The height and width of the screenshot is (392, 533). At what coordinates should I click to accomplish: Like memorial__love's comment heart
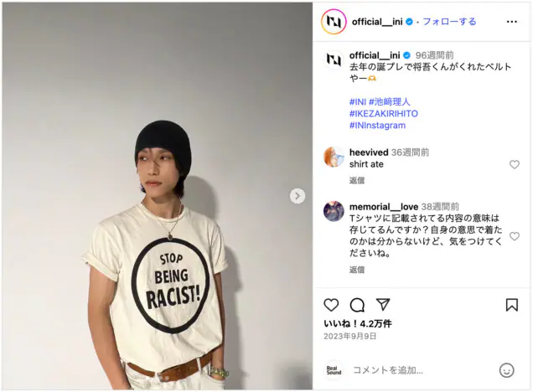(515, 236)
